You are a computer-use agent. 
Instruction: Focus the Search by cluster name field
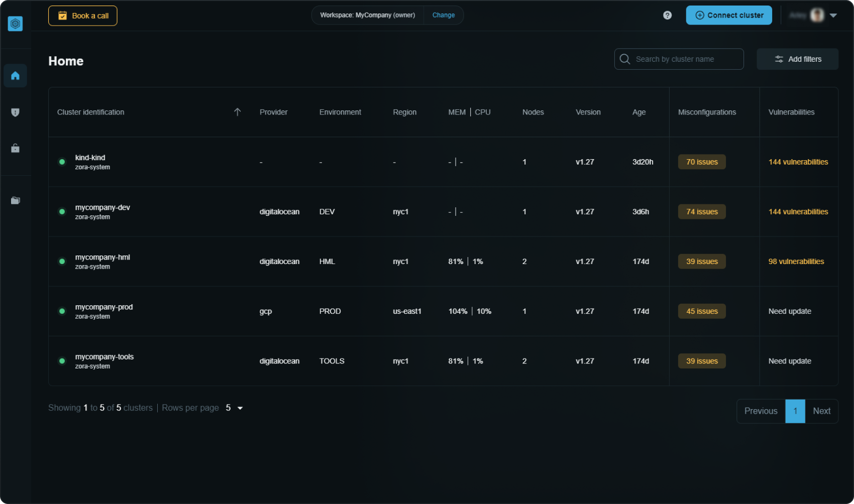[679, 59]
